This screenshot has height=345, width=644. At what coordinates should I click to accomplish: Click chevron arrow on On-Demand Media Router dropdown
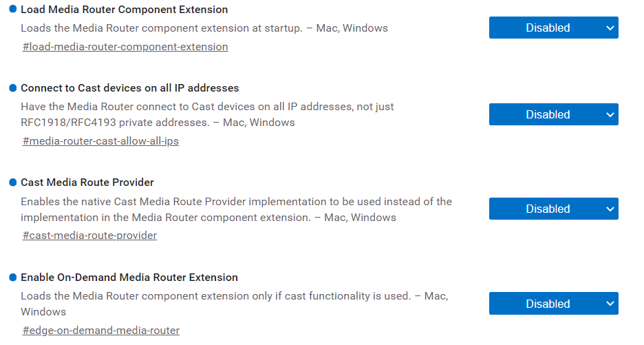(x=610, y=304)
